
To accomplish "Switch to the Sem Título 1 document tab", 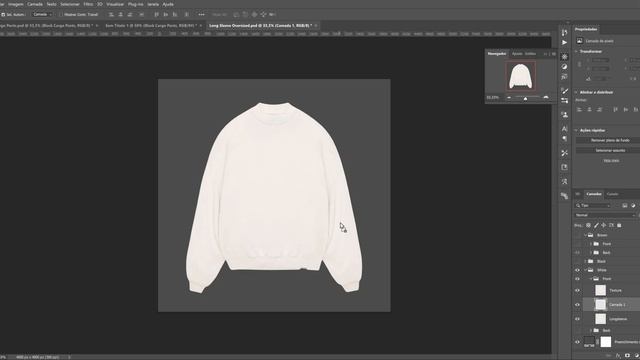I will coord(151,25).
